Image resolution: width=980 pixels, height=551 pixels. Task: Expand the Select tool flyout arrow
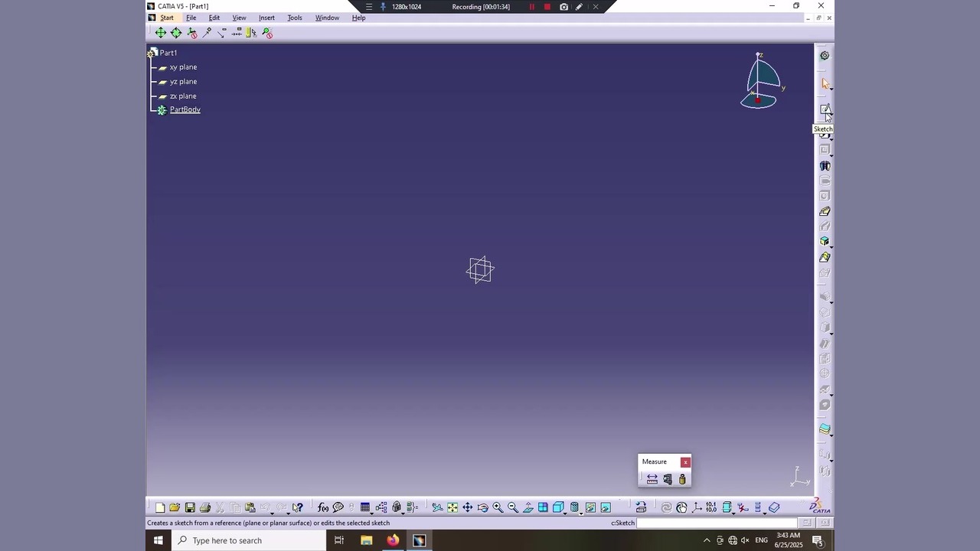pos(831,89)
